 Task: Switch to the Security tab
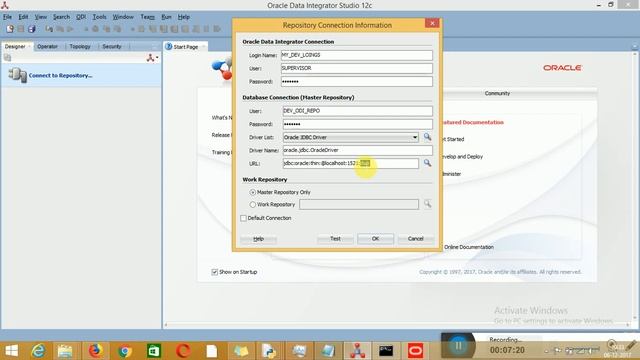click(x=112, y=47)
